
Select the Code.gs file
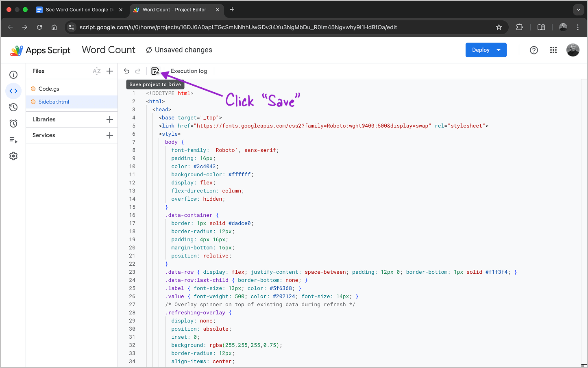[x=49, y=89]
